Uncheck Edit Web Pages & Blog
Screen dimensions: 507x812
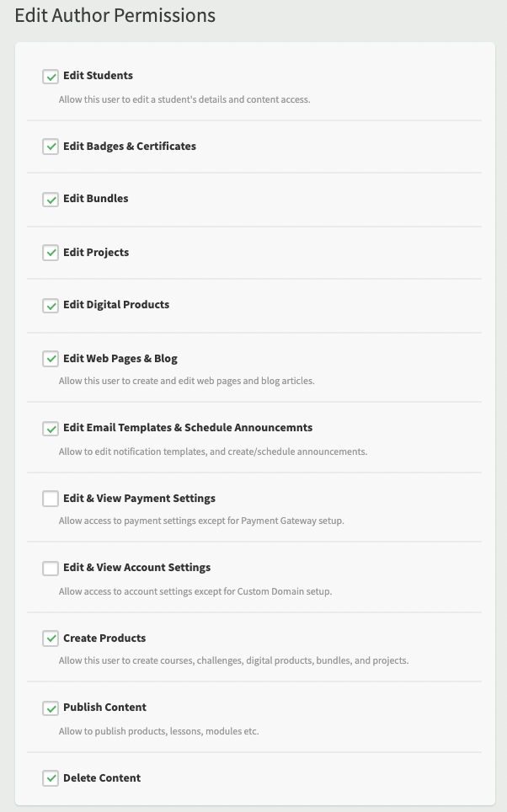pos(51,359)
